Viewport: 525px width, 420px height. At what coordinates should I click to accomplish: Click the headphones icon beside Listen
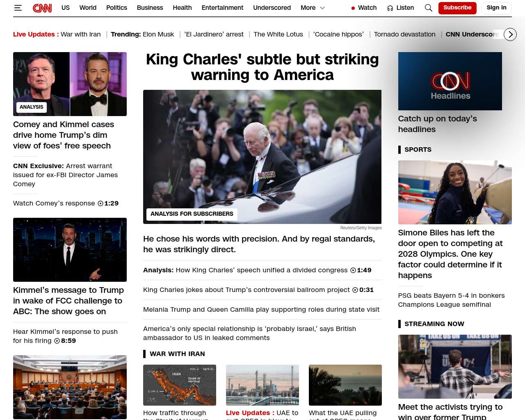(x=390, y=8)
